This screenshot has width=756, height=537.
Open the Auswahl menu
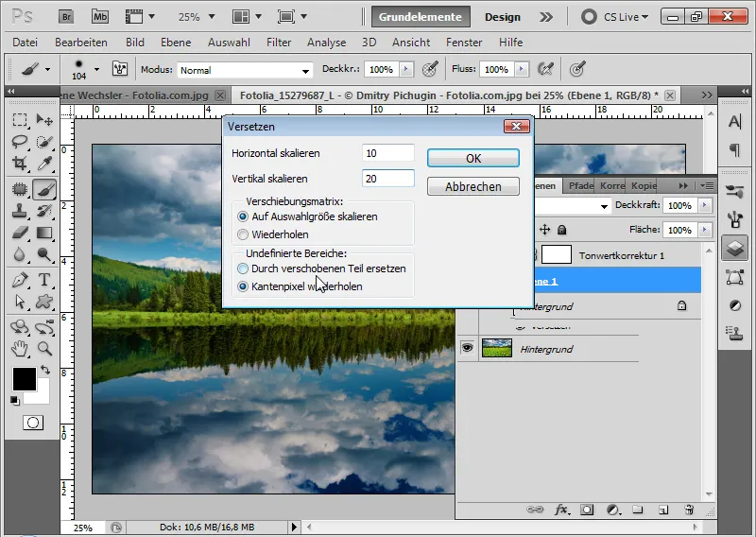coord(229,43)
